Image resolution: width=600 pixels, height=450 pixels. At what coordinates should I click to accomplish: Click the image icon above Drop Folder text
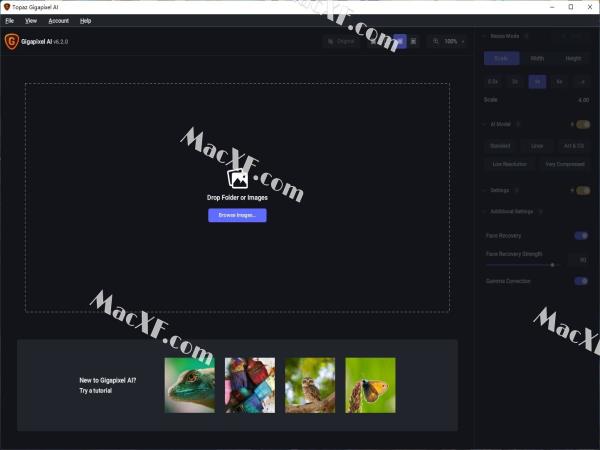(x=237, y=178)
